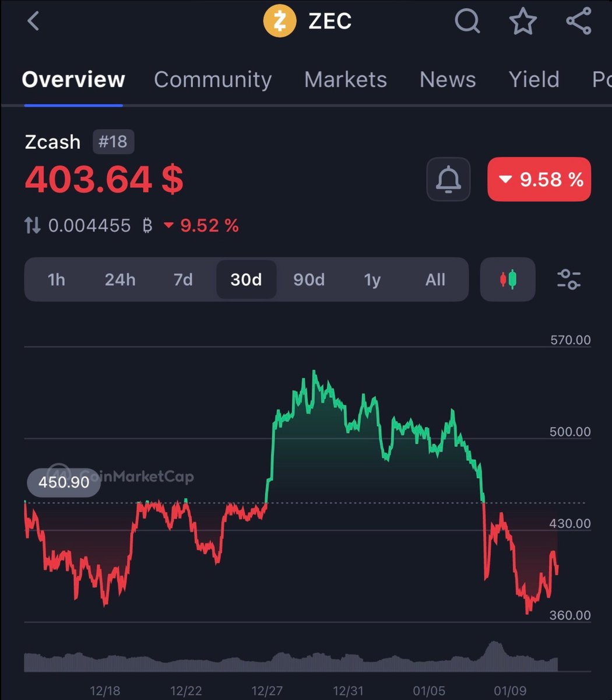This screenshot has width=612, height=700.
Task: Select 7d chart timeframe
Action: pyautogui.click(x=183, y=279)
